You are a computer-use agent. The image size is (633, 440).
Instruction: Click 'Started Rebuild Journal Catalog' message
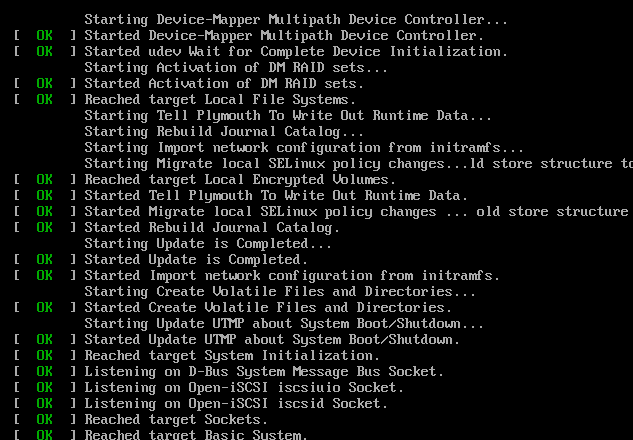tap(212, 227)
